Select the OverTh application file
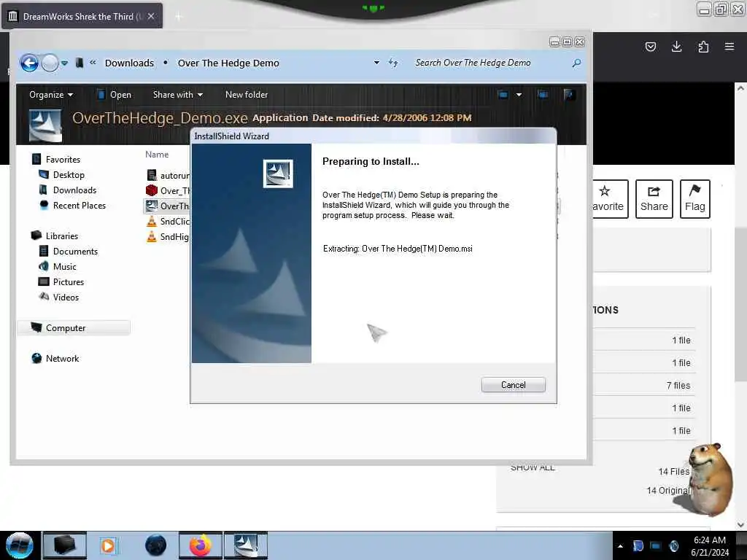The height and width of the screenshot is (560, 747). [167, 206]
